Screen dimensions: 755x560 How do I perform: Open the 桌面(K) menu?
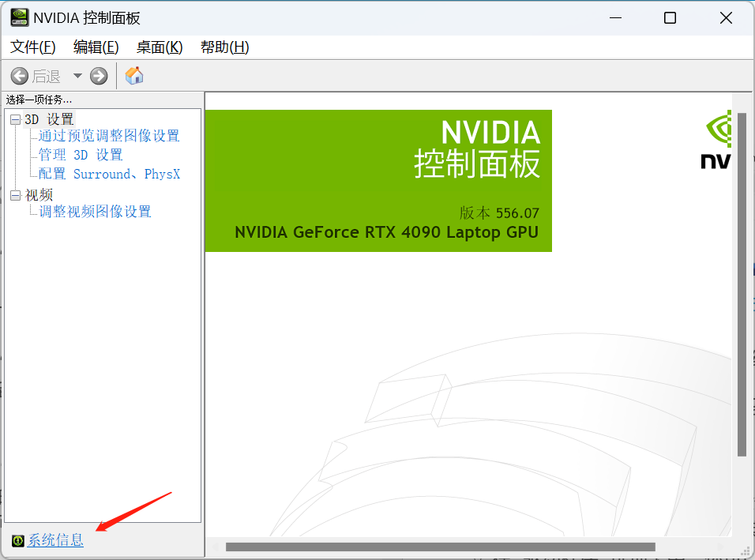pyautogui.click(x=160, y=47)
